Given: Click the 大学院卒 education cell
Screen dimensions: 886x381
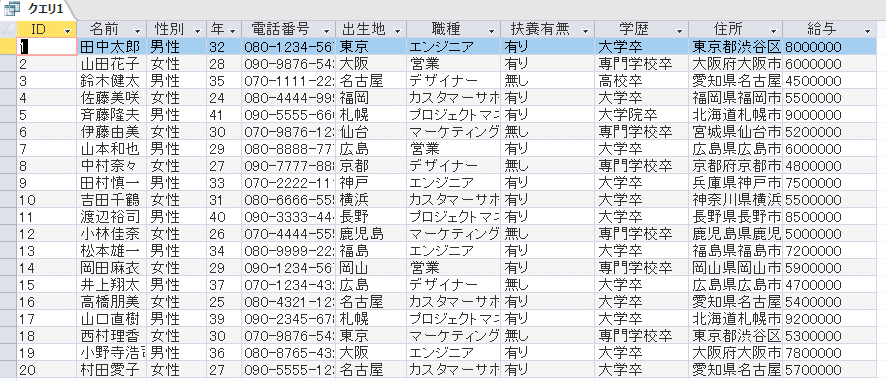Looking at the screenshot, I should [641, 115].
